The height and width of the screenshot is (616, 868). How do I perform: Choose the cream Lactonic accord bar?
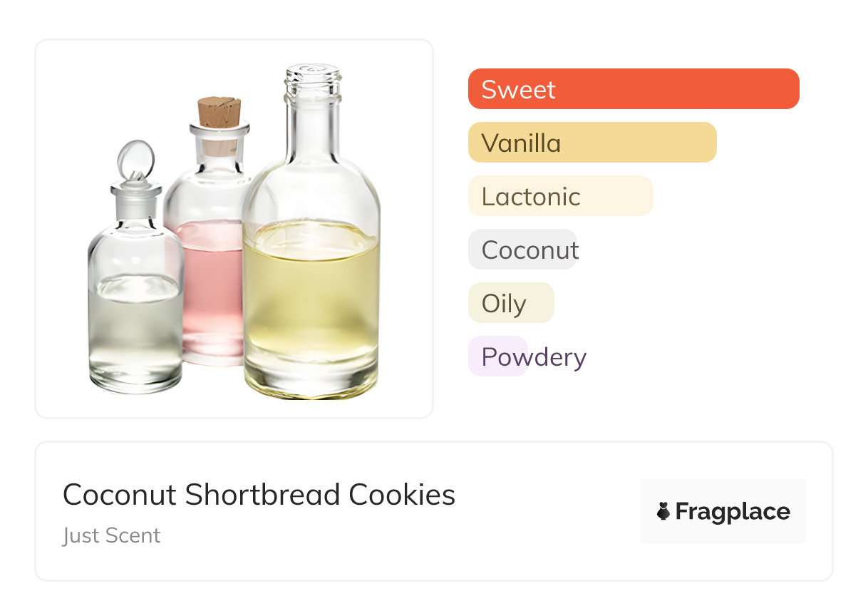(560, 196)
